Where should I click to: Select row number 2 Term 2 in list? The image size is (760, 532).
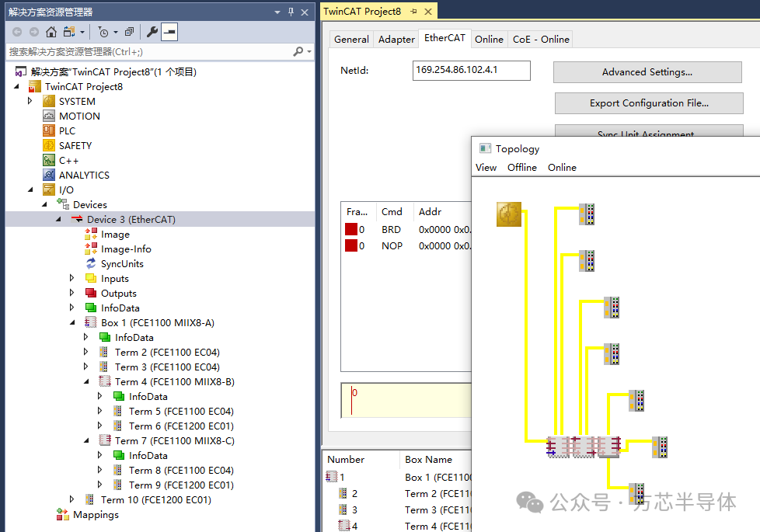pyautogui.click(x=397, y=493)
